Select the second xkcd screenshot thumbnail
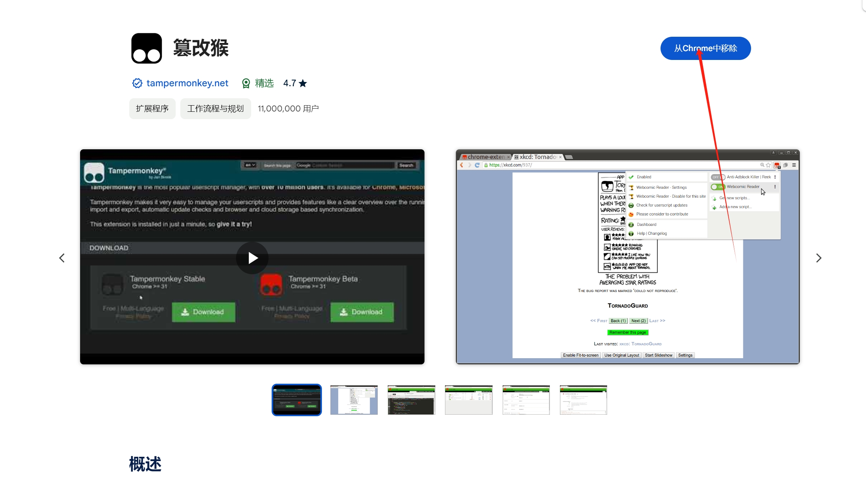Image resolution: width=866 pixels, height=504 pixels. 354,400
